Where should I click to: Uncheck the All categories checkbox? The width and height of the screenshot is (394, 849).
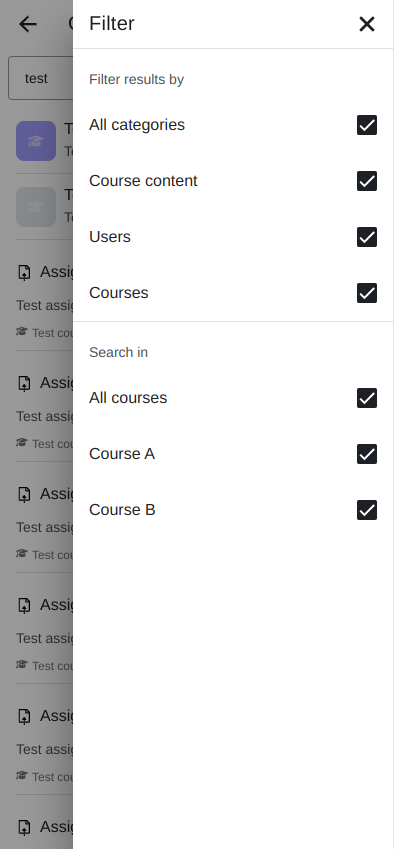pyautogui.click(x=366, y=125)
